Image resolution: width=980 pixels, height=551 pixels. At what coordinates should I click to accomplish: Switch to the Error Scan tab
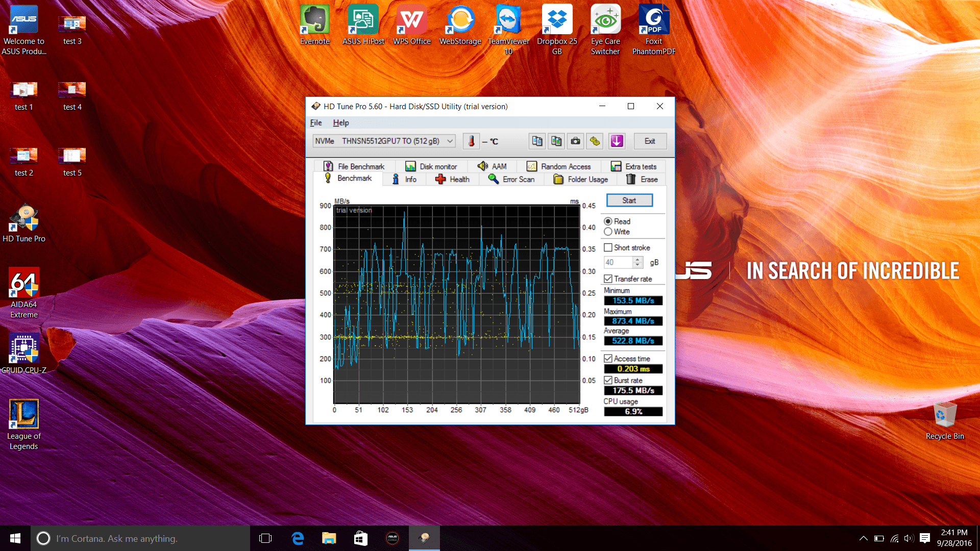(511, 179)
